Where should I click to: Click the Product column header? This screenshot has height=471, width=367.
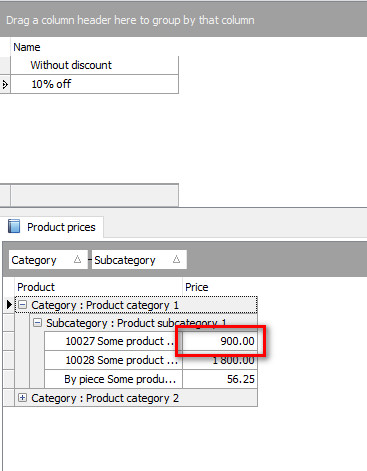[x=99, y=287]
